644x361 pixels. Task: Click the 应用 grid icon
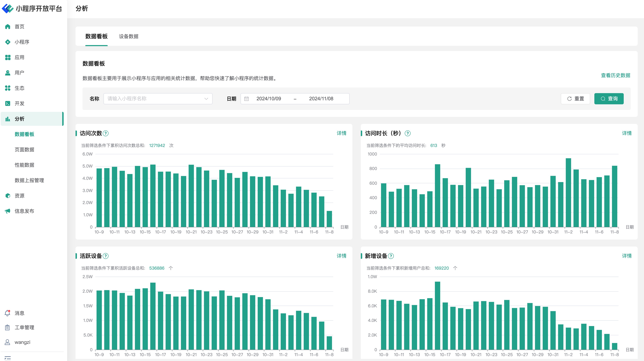pos(8,57)
